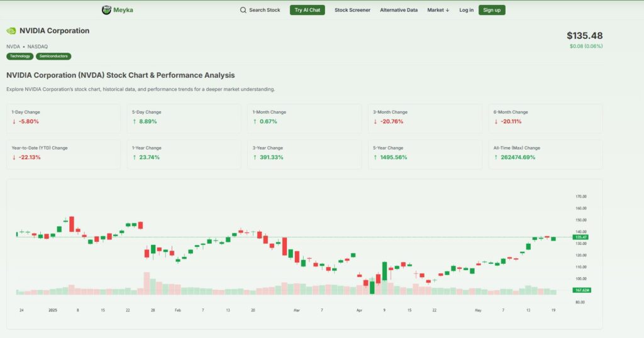Click the search magnifier icon
Screen dimensions: 644x338
[243, 10]
